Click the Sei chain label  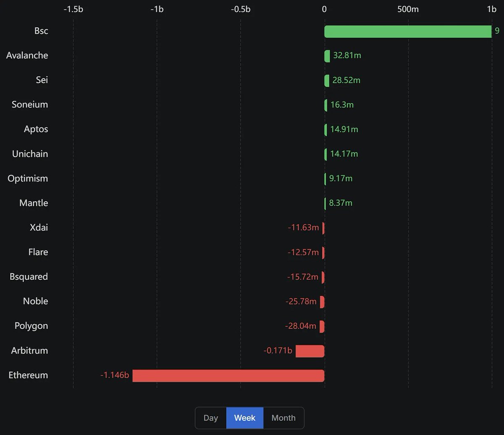[x=42, y=80]
